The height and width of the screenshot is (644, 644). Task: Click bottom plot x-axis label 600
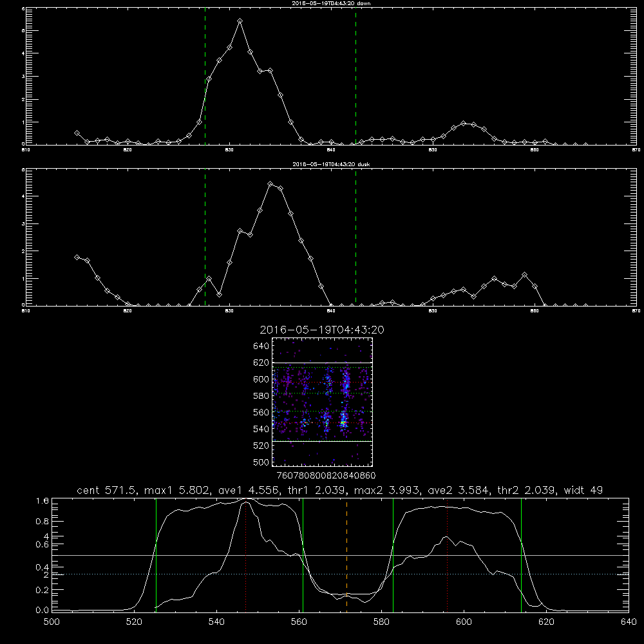click(x=464, y=622)
